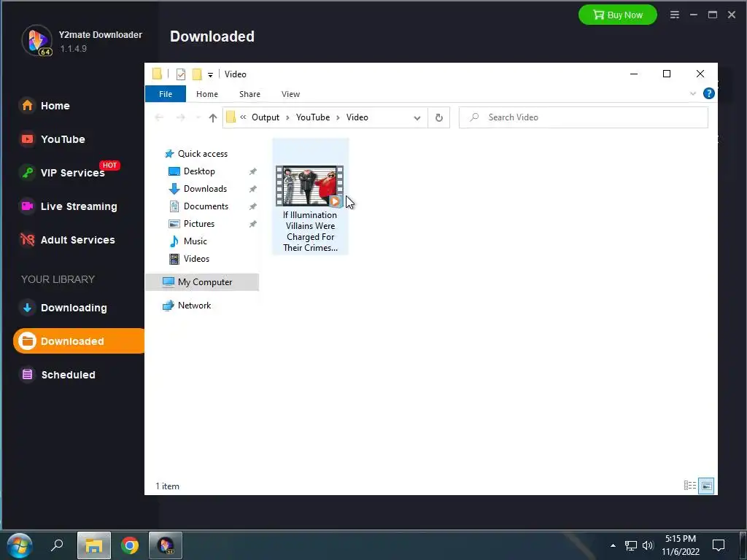Click the pin icon beside Documents

(x=253, y=206)
